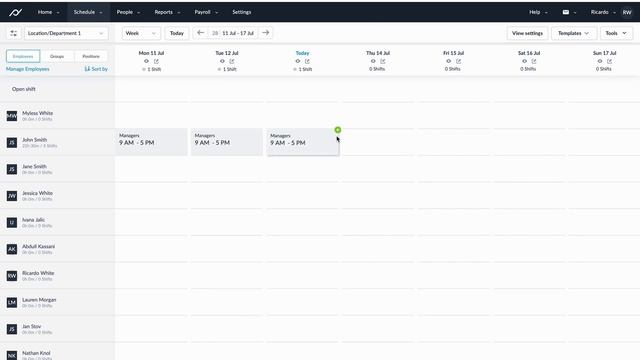This screenshot has width=640, height=360.
Task: Open the Help dropdown menu
Action: click(538, 12)
